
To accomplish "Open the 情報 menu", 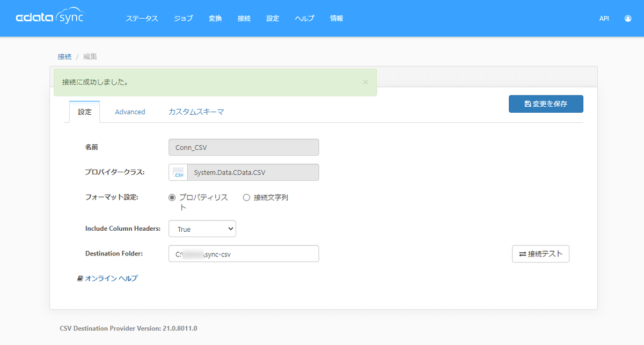I will coord(336,18).
